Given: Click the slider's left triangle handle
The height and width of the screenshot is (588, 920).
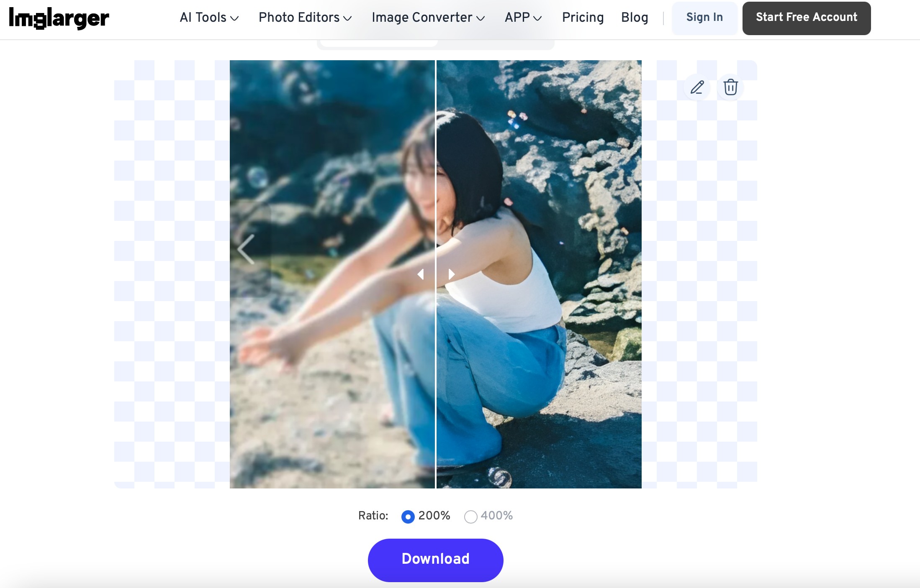Looking at the screenshot, I should [421, 274].
